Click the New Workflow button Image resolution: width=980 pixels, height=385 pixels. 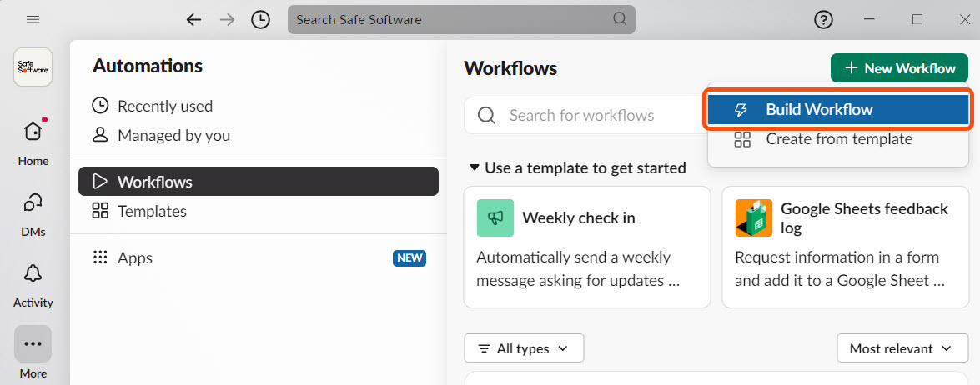(x=899, y=68)
